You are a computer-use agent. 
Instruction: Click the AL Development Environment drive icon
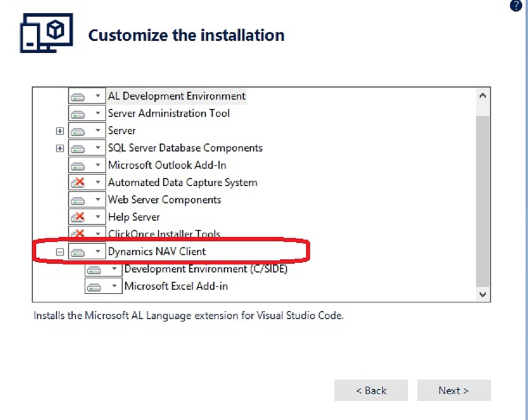click(78, 97)
